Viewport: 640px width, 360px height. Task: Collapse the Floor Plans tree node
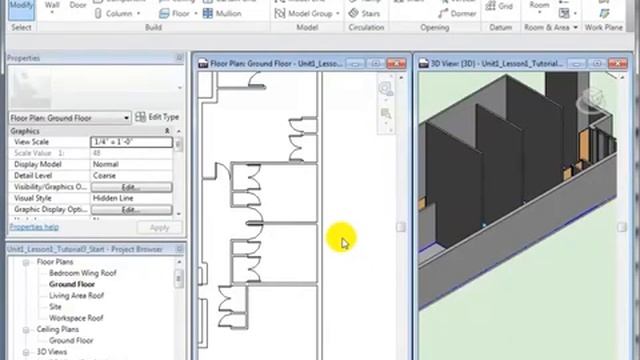pyautogui.click(x=26, y=262)
